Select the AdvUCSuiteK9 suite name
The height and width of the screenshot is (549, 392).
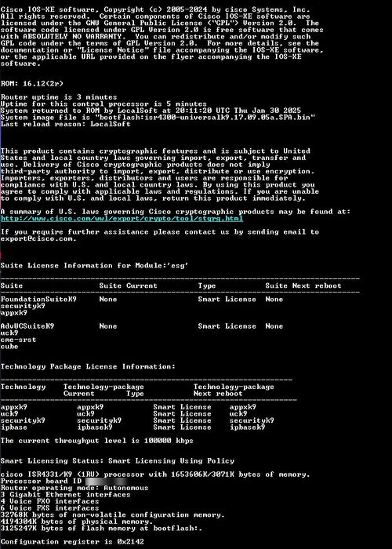[x=27, y=326]
